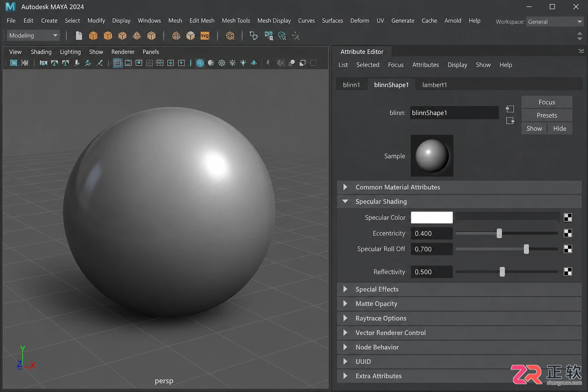Click the lower connection icon beside blinn name field
Screen dimensions: 588x392
tap(510, 120)
